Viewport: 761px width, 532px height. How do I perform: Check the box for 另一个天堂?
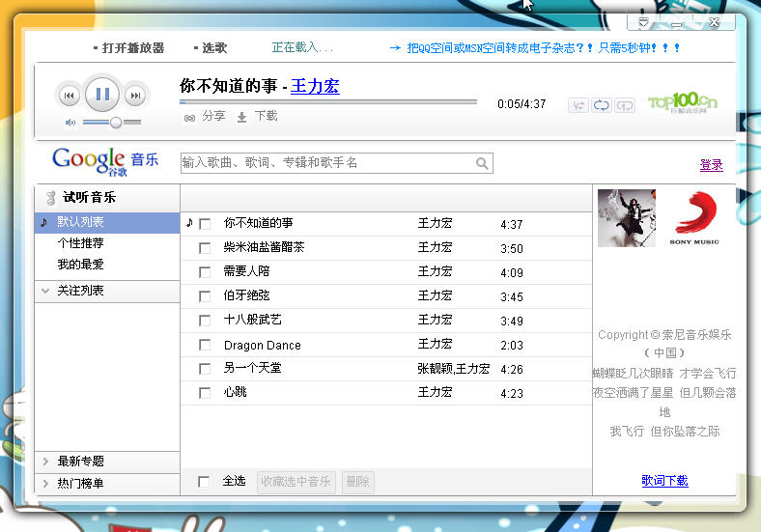tap(205, 369)
